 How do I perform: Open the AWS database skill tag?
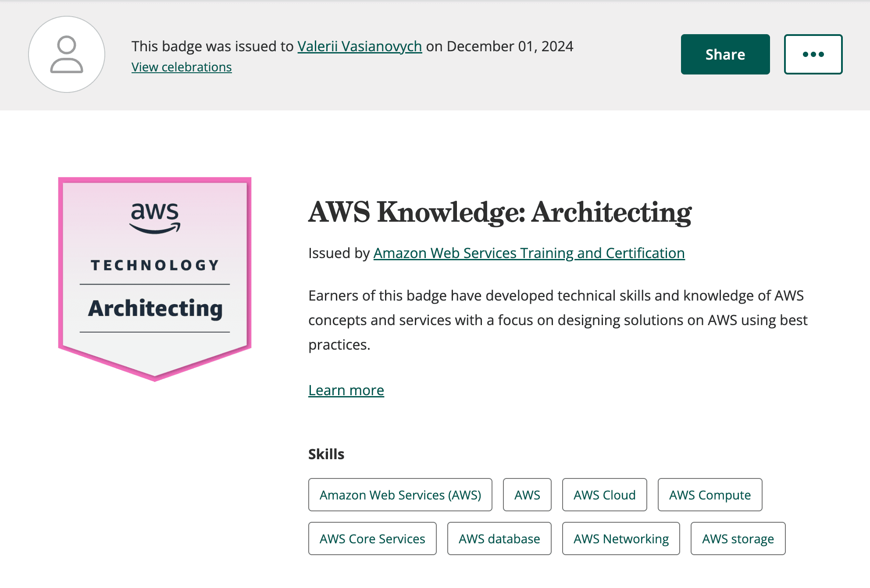point(499,538)
